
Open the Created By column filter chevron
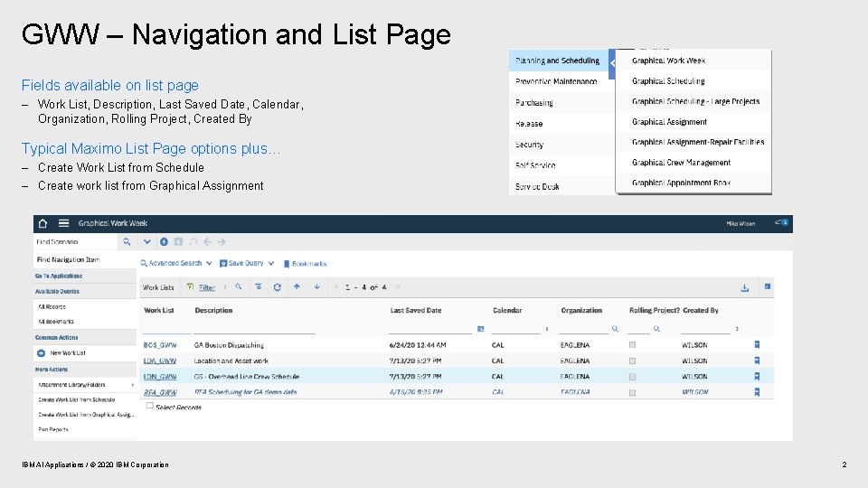click(737, 329)
